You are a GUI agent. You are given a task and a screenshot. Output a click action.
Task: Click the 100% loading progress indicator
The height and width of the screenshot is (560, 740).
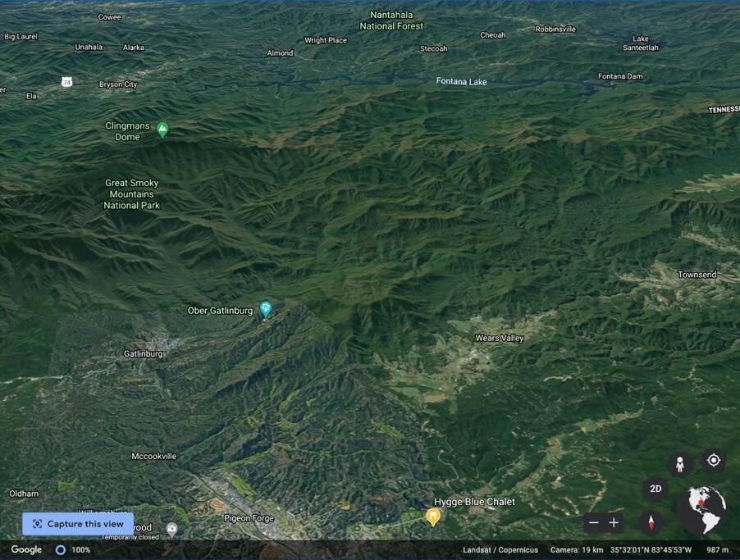[73, 549]
